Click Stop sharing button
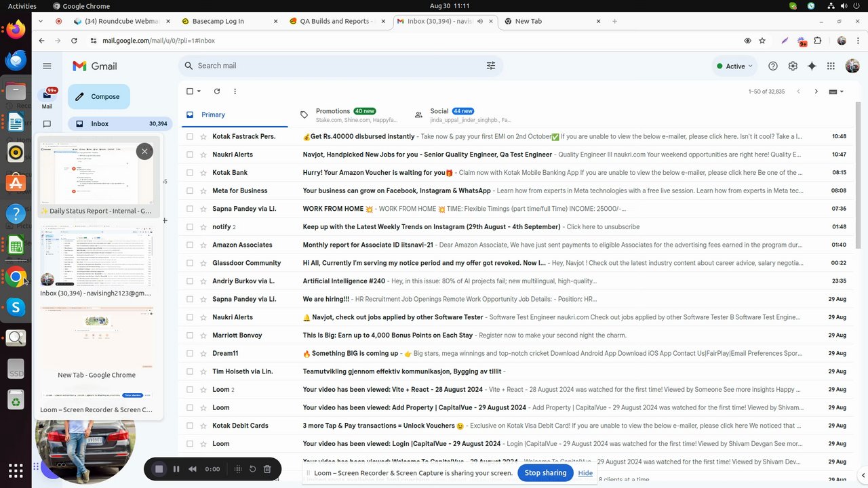868x488 pixels. pyautogui.click(x=545, y=473)
